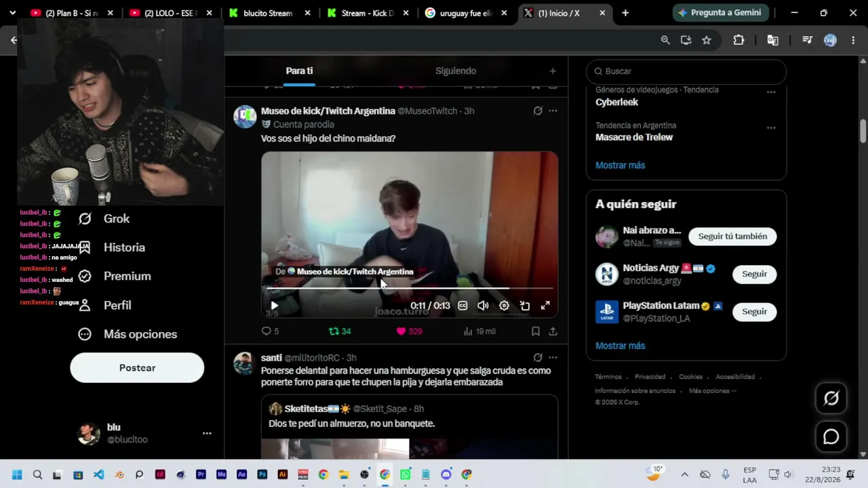Mute the video using the volume icon
868x488 pixels.
[x=483, y=306]
